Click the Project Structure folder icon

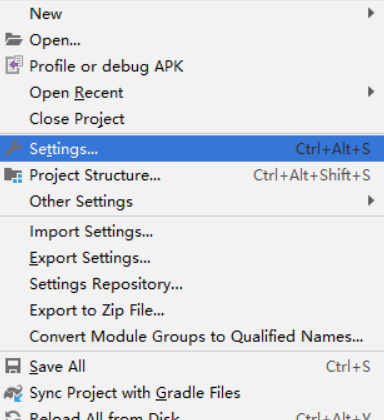(14, 175)
